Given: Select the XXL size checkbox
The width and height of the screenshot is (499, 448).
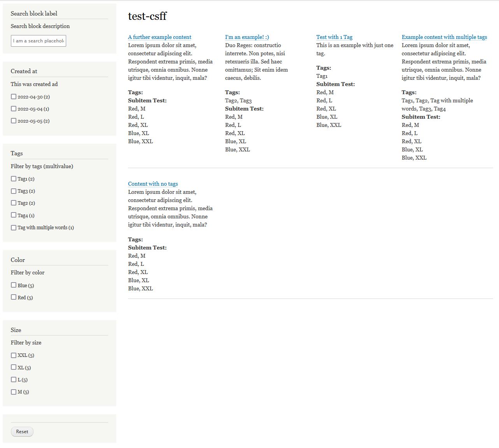Looking at the screenshot, I should tap(14, 355).
